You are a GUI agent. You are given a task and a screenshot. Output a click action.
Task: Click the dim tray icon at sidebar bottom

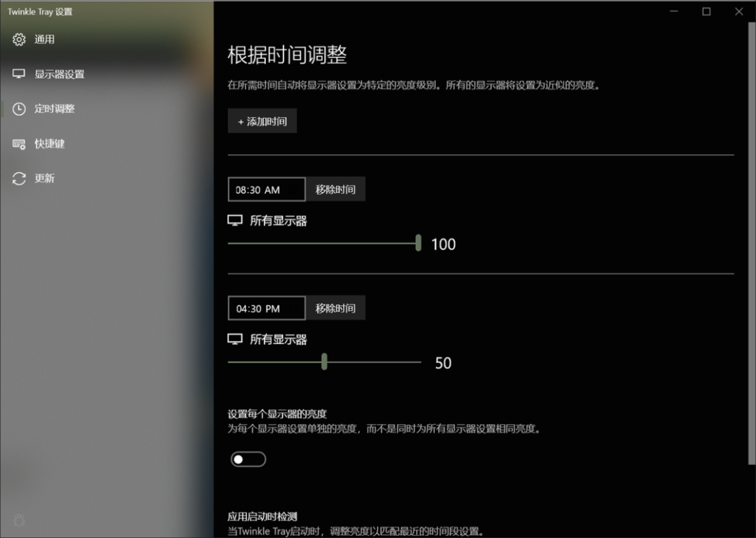point(19,520)
